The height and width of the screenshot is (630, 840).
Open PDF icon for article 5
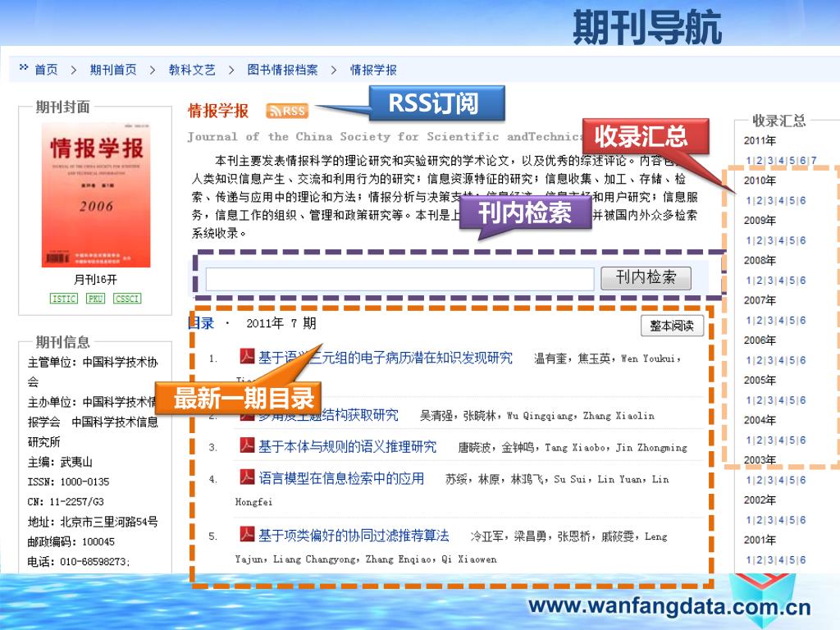click(x=247, y=533)
